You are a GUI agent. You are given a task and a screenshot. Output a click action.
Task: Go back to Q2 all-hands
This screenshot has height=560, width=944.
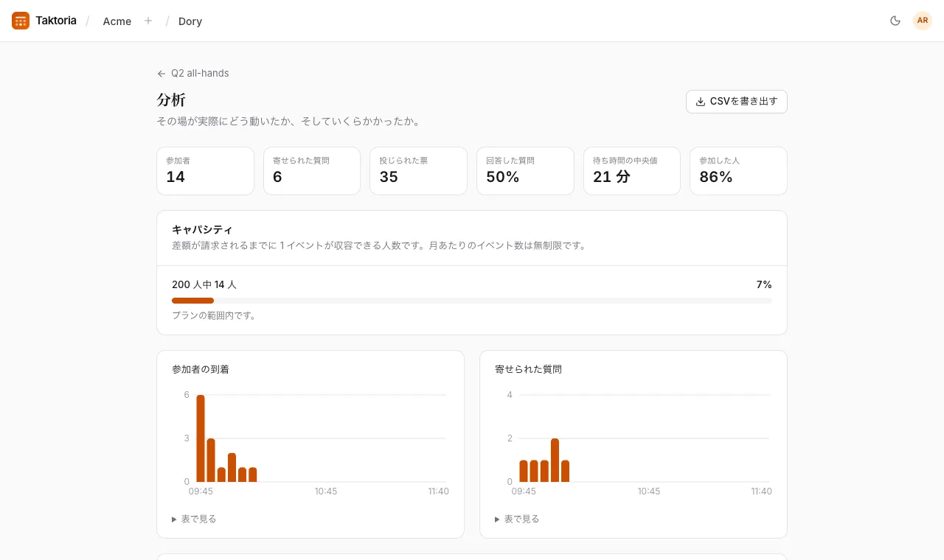pos(193,74)
